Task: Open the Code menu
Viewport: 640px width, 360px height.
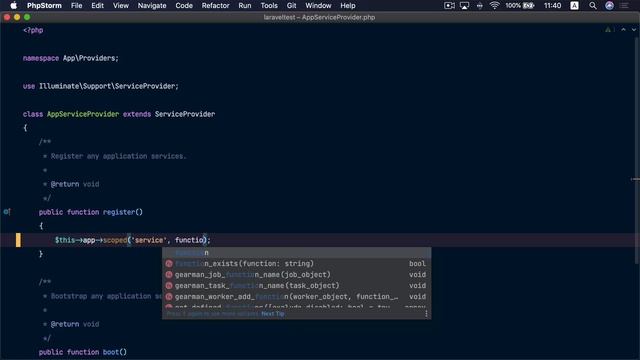Action: [184, 6]
